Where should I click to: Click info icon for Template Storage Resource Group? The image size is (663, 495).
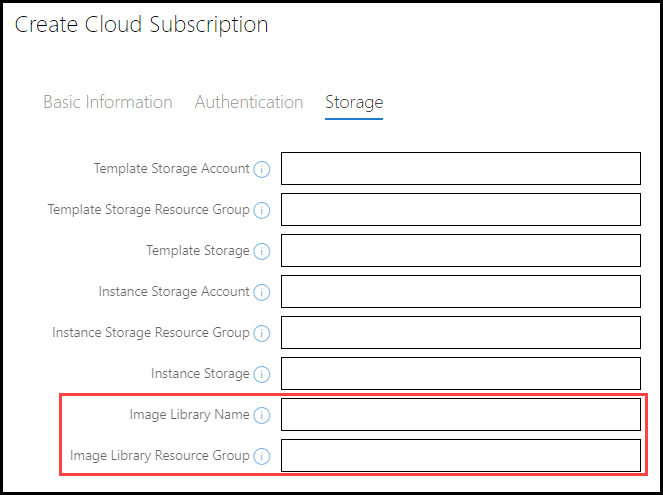[262, 210]
